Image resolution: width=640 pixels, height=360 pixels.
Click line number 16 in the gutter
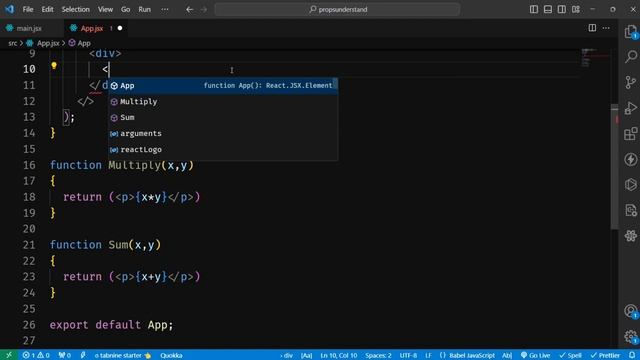[x=29, y=165]
